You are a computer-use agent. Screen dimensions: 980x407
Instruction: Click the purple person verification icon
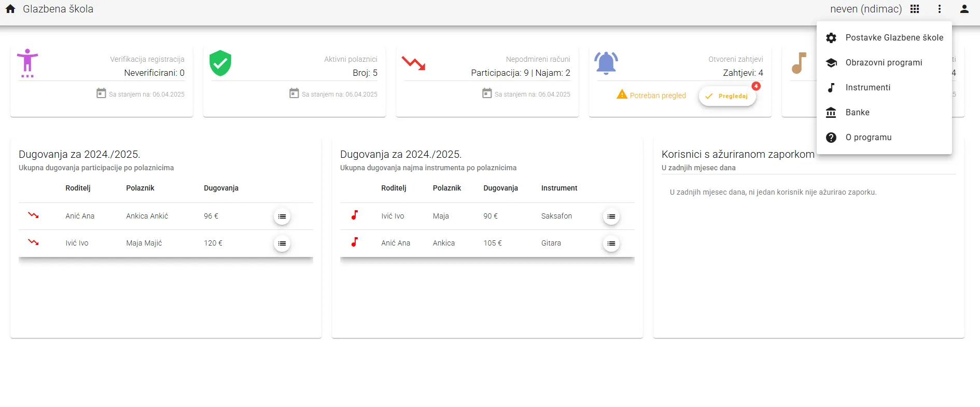[27, 63]
